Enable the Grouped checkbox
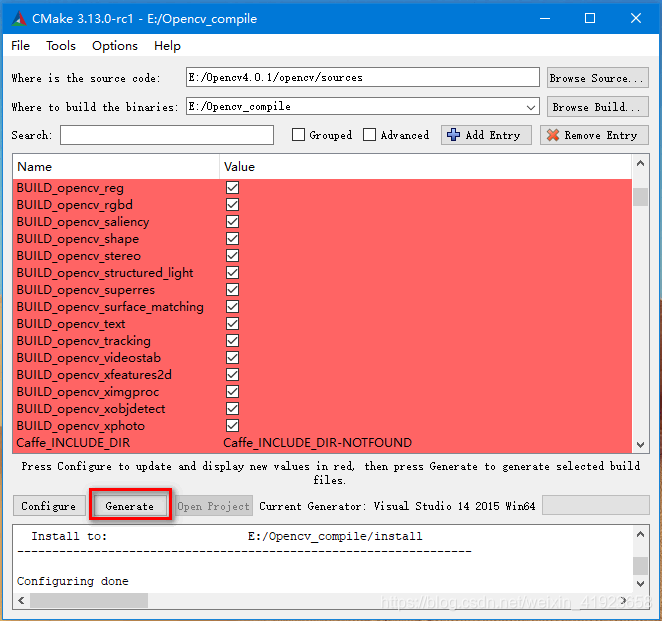The width and height of the screenshot is (662, 621). pos(298,135)
